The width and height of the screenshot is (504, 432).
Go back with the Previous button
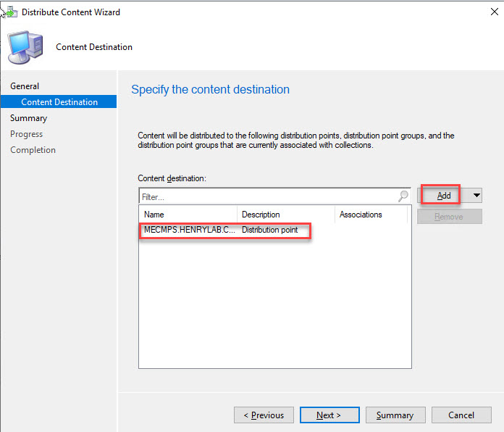pyautogui.click(x=264, y=415)
